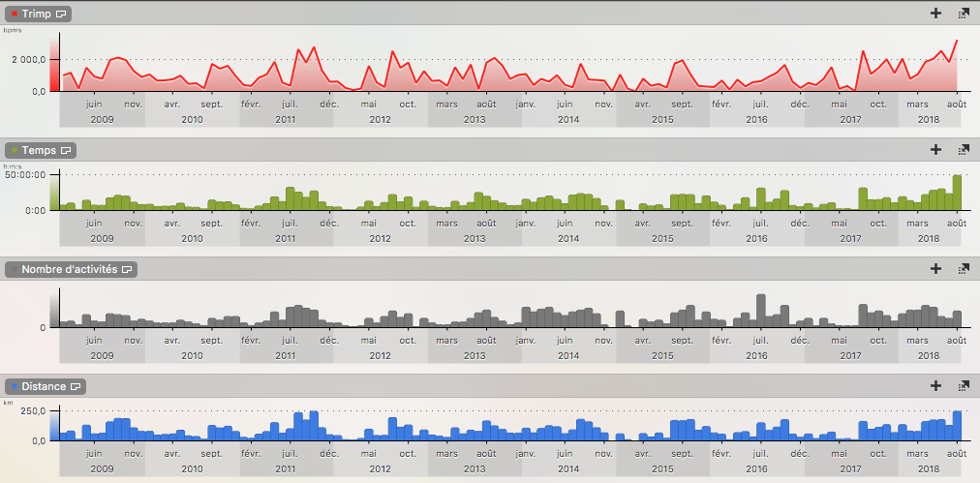Image resolution: width=980 pixels, height=483 pixels.
Task: Expand the Nombre d'activités chart to full view
Action: pyautogui.click(x=964, y=268)
